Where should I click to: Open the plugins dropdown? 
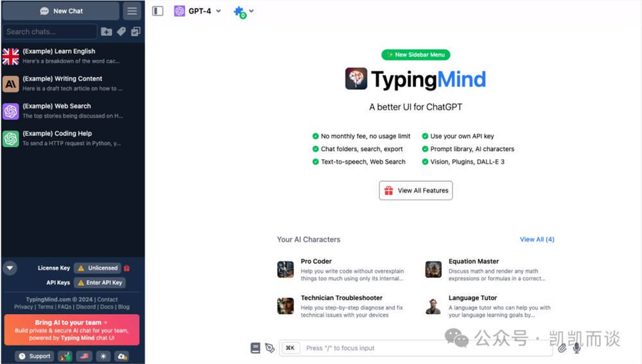pos(243,12)
